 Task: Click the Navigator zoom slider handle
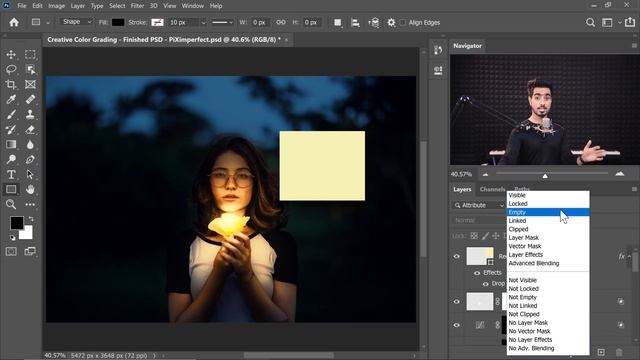pyautogui.click(x=545, y=176)
